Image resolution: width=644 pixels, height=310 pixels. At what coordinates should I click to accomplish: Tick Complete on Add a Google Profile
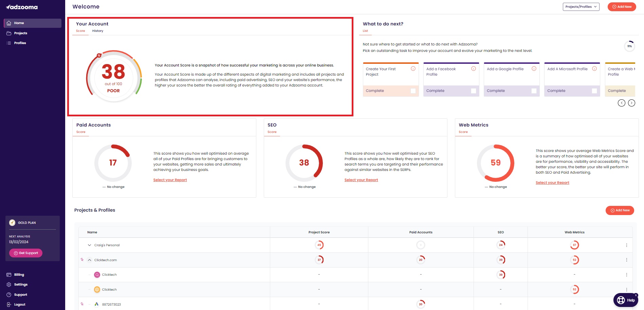[534, 91]
